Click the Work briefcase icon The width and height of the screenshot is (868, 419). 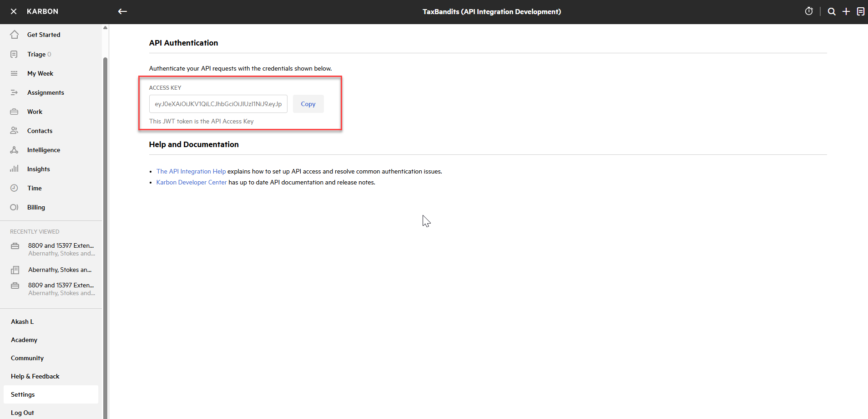click(14, 112)
